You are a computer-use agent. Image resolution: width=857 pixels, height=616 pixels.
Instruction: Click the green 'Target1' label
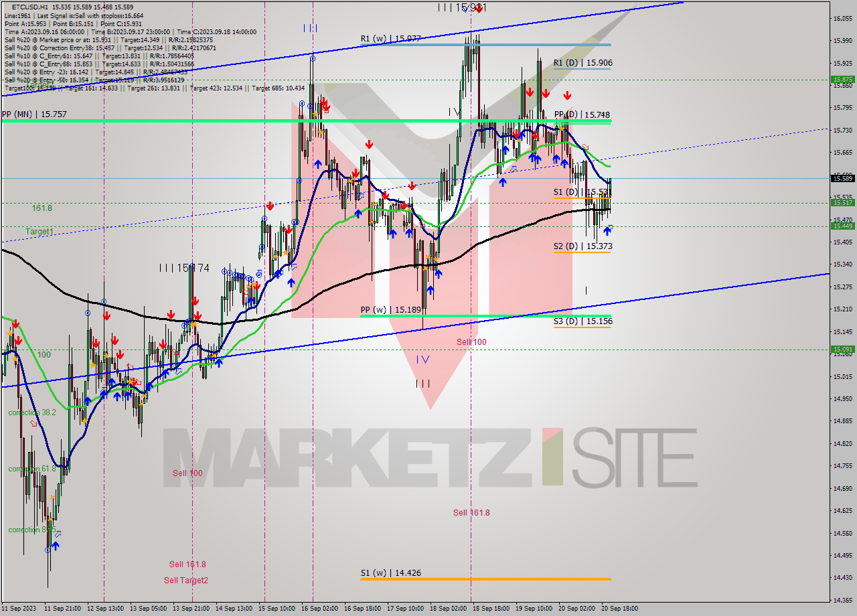coord(40,232)
